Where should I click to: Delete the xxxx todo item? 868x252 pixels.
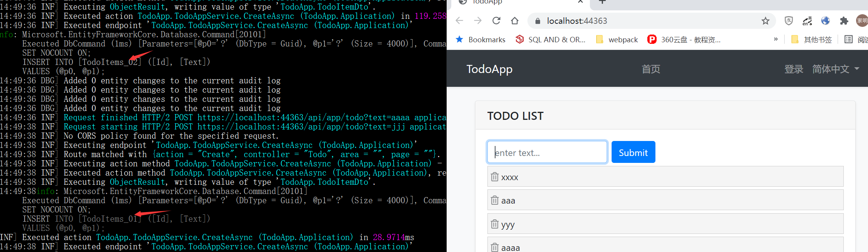click(495, 177)
